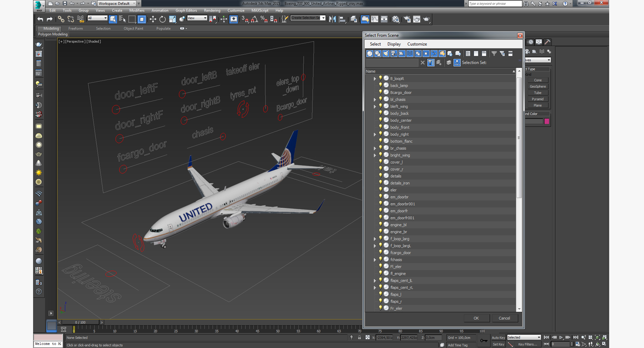Screen dimensions: 644x348
Task: Toggle Display Bone Objects filter in dialog
Action: click(x=434, y=54)
